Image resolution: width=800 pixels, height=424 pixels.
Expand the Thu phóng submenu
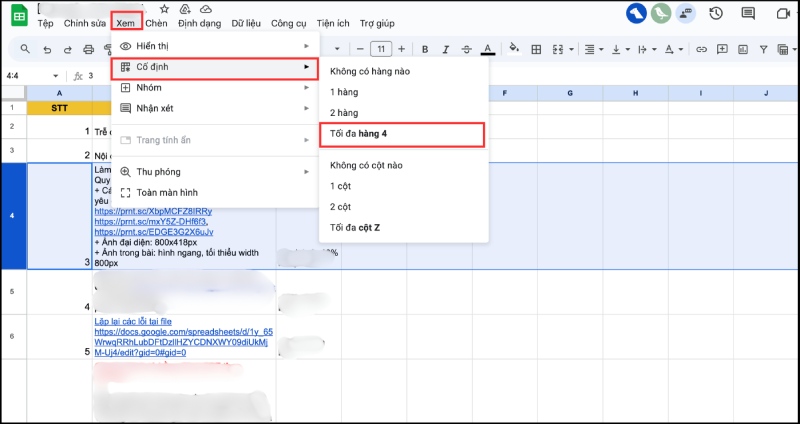coord(215,171)
